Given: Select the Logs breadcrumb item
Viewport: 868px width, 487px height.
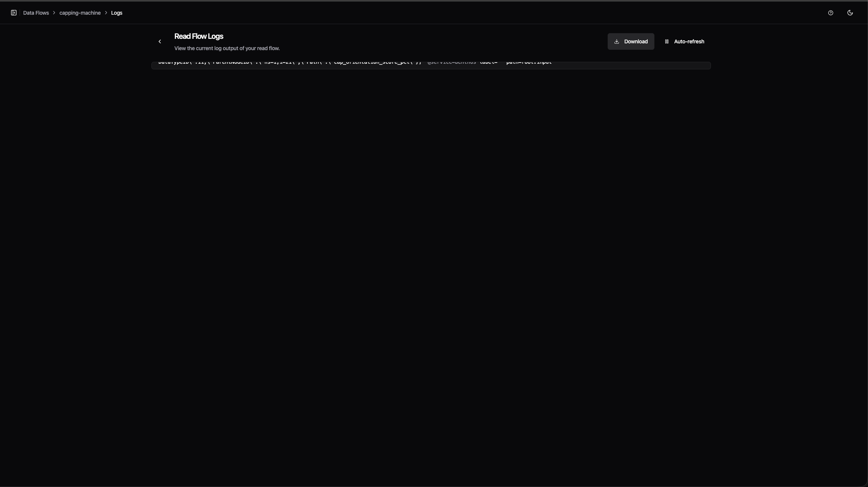Looking at the screenshot, I should pos(116,13).
